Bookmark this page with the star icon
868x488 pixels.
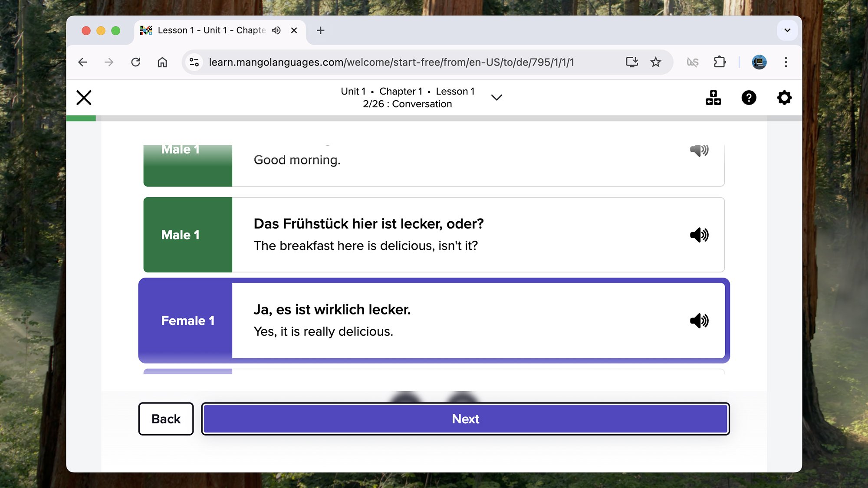(x=655, y=62)
